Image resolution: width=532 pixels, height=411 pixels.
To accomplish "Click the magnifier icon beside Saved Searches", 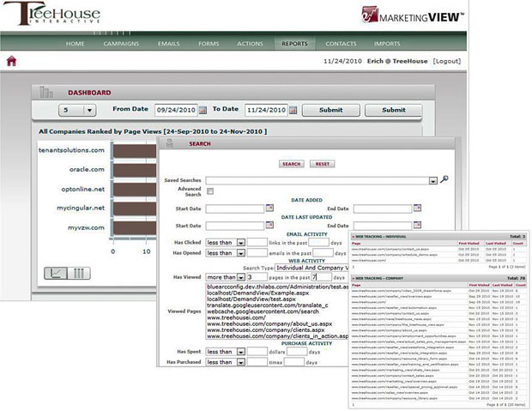I will 444,179.
